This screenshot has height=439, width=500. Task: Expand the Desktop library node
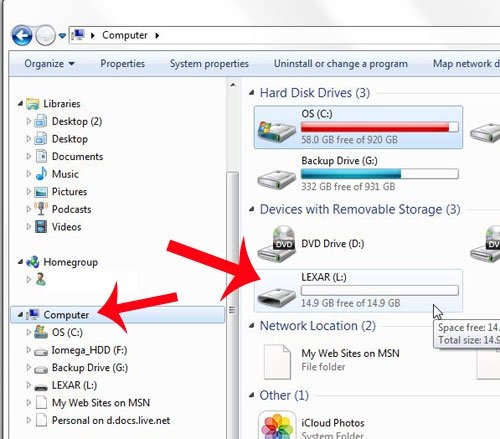29,139
